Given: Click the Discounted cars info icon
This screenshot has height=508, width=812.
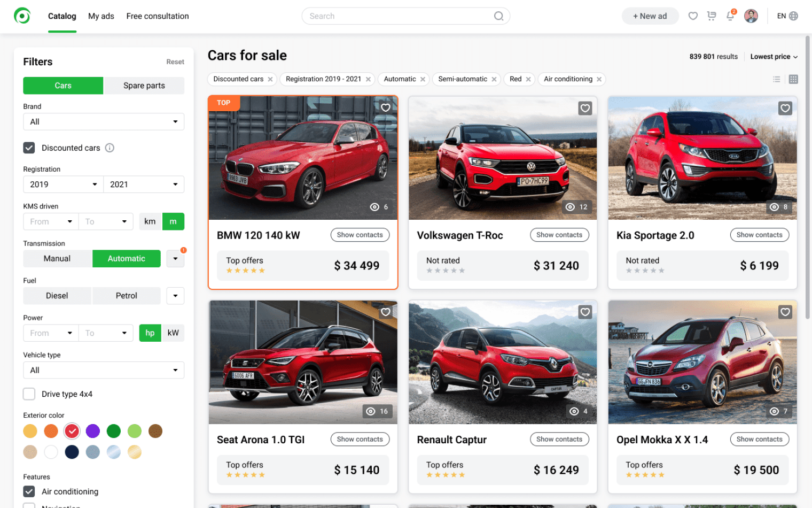Looking at the screenshot, I should coord(110,148).
